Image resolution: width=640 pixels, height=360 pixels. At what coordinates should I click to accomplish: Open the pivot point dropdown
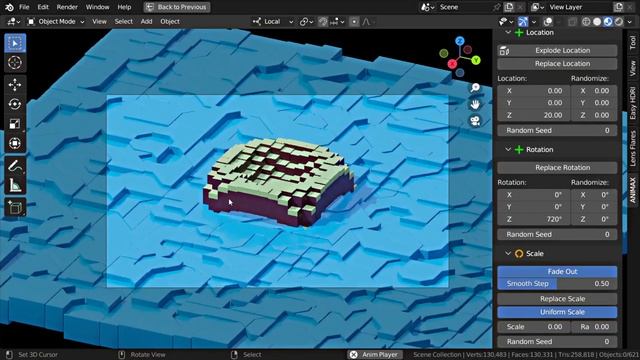pyautogui.click(x=306, y=22)
